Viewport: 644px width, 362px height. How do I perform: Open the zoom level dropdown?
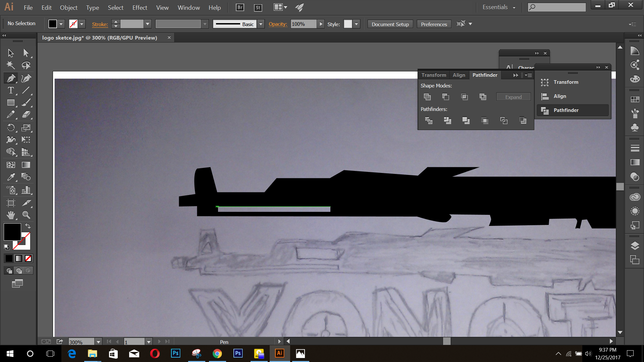pos(98,342)
